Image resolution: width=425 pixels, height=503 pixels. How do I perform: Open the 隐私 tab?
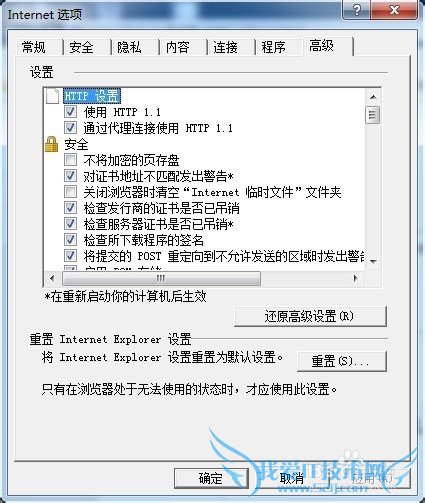tap(129, 47)
